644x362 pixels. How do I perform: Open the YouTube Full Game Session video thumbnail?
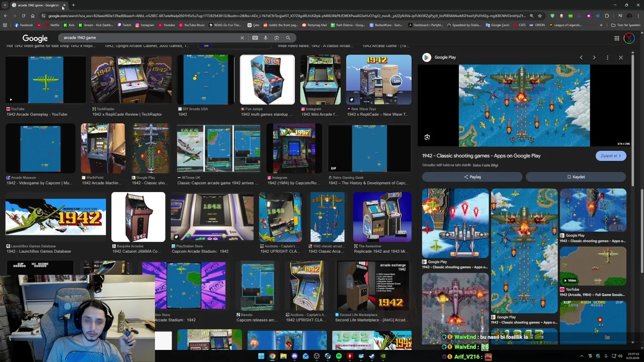coord(593,266)
